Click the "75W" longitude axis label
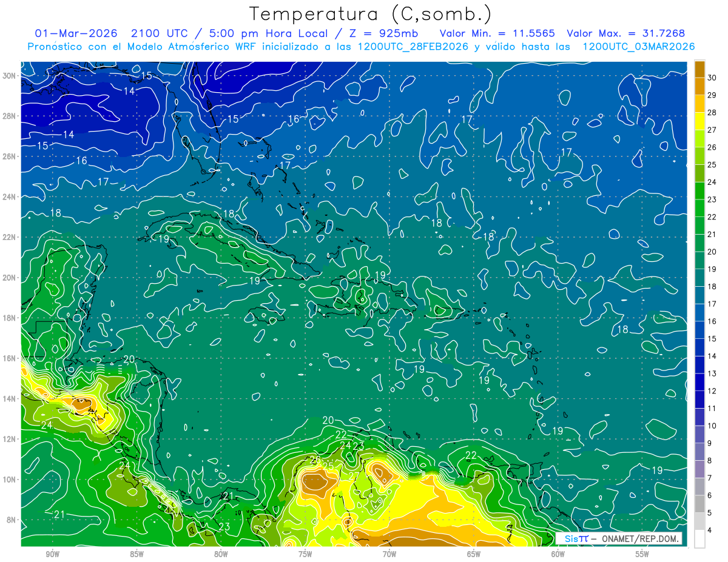The height and width of the screenshot is (562, 728). (305, 555)
